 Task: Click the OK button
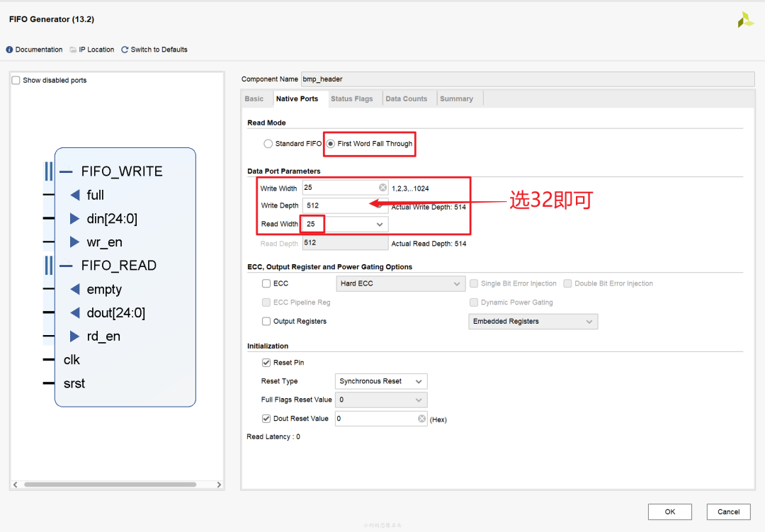[670, 512]
